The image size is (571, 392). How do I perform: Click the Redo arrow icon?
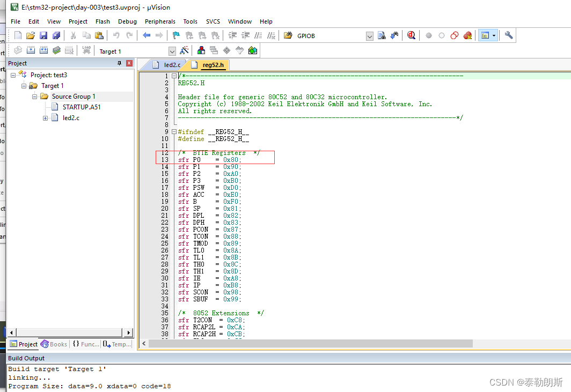click(x=129, y=35)
